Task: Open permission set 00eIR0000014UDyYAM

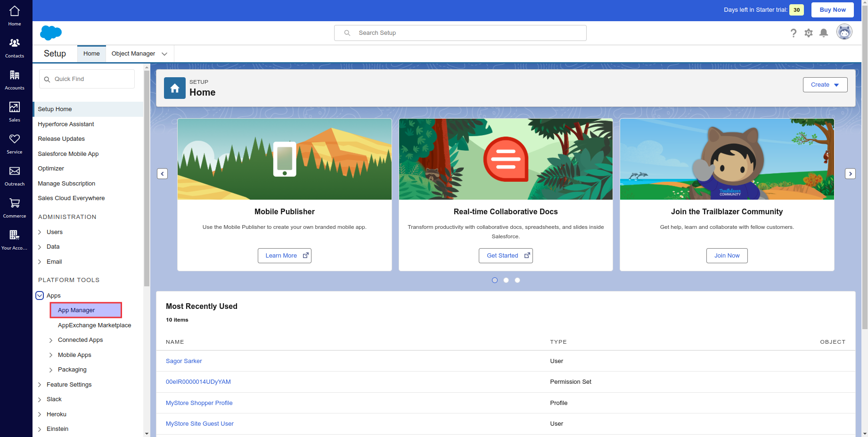Action: tap(198, 382)
